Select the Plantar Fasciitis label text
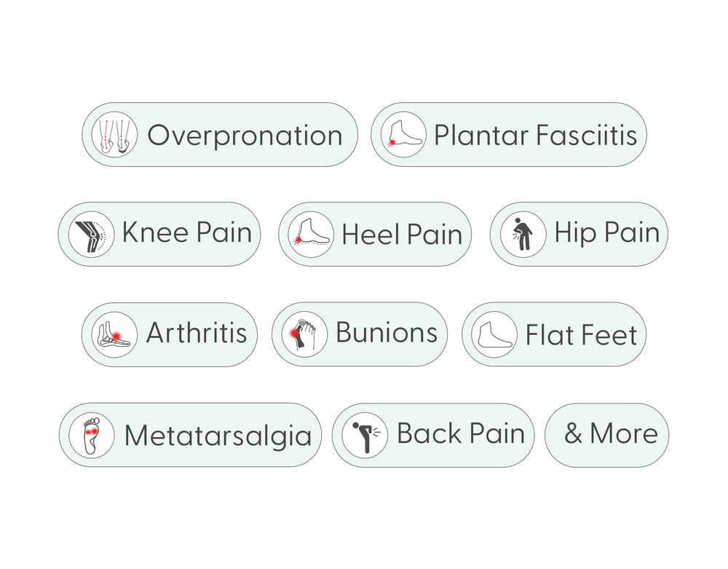The width and height of the screenshot is (728, 569). 535,136
